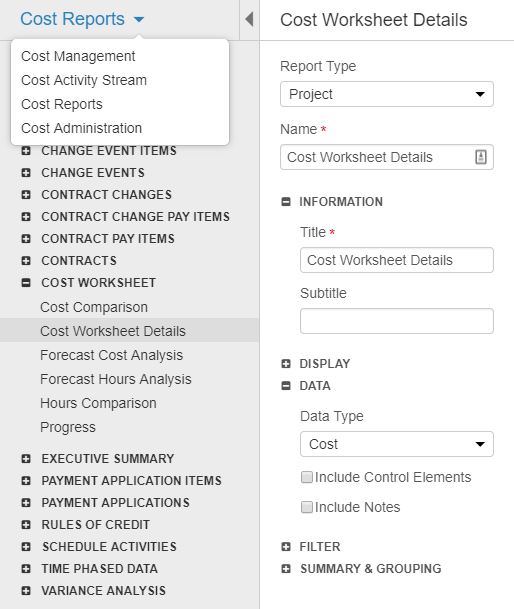514x609 pixels.
Task: Open the Report Type dropdown
Action: pos(387,94)
